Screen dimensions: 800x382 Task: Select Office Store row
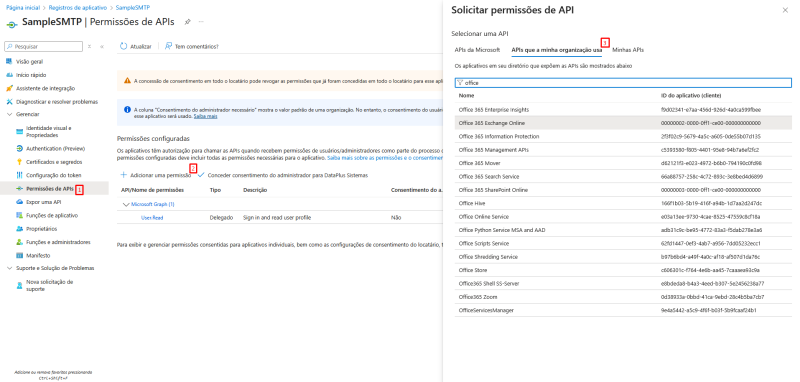point(623,270)
